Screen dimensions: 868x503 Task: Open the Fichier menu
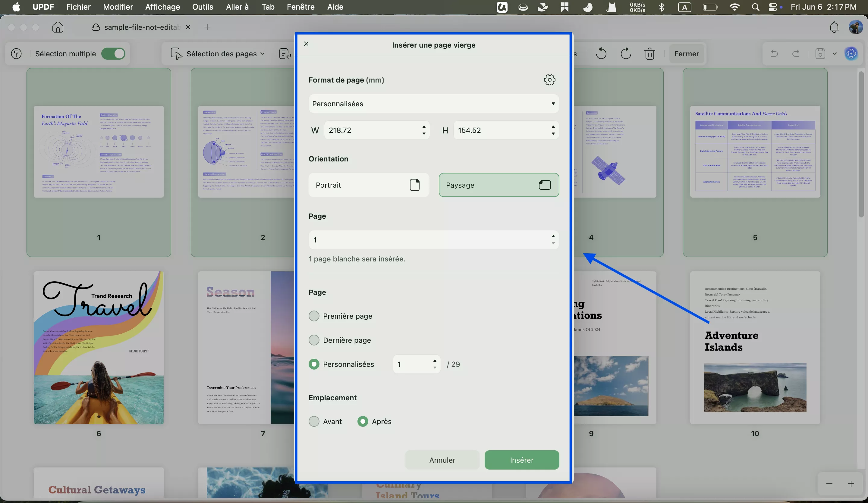(x=78, y=7)
